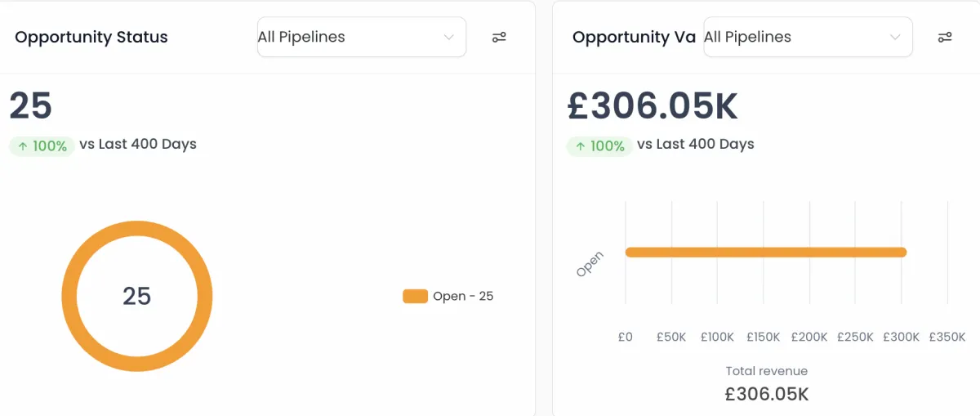This screenshot has width=980, height=416.
Task: Expand the All Pipelines dropdown in Opportunity Status
Action: (362, 37)
